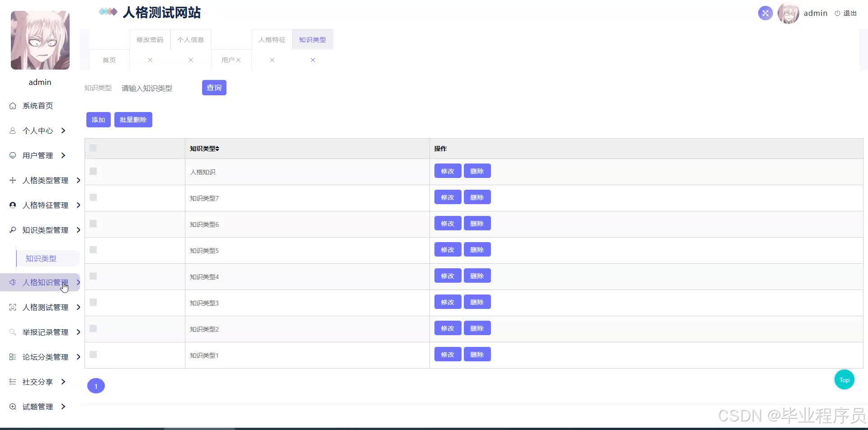
Task: Switch to the 修改密码 tab
Action: (150, 40)
